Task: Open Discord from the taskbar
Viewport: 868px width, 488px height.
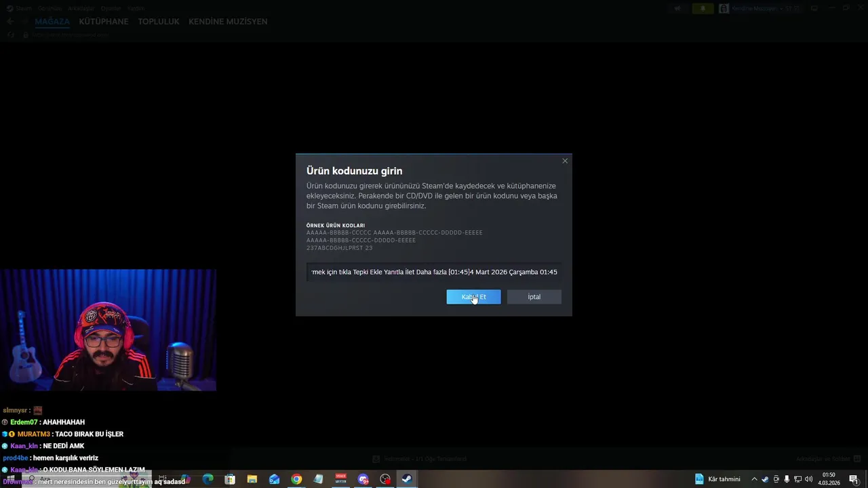Action: 363,479
